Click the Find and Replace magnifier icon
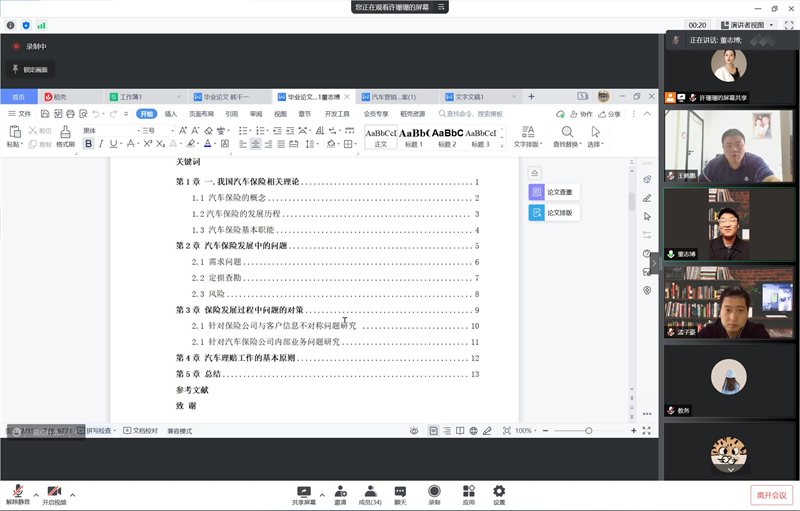Image resolution: width=800 pixels, height=511 pixels. coord(567,132)
